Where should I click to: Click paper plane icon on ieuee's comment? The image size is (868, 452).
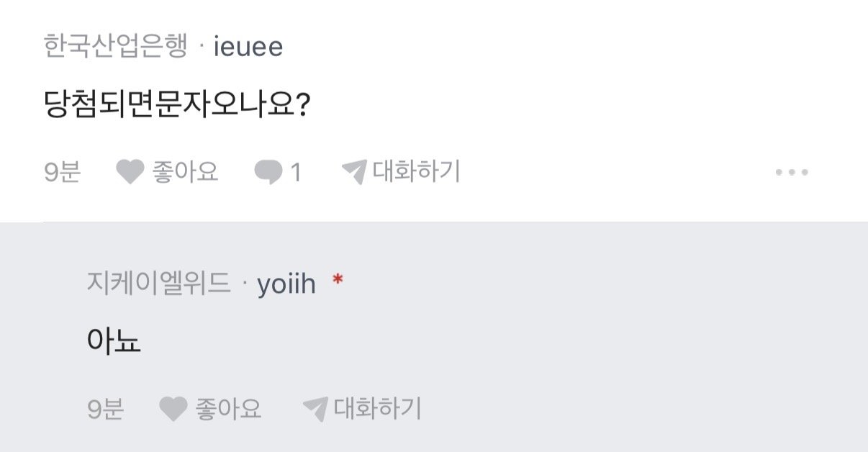click(x=354, y=173)
